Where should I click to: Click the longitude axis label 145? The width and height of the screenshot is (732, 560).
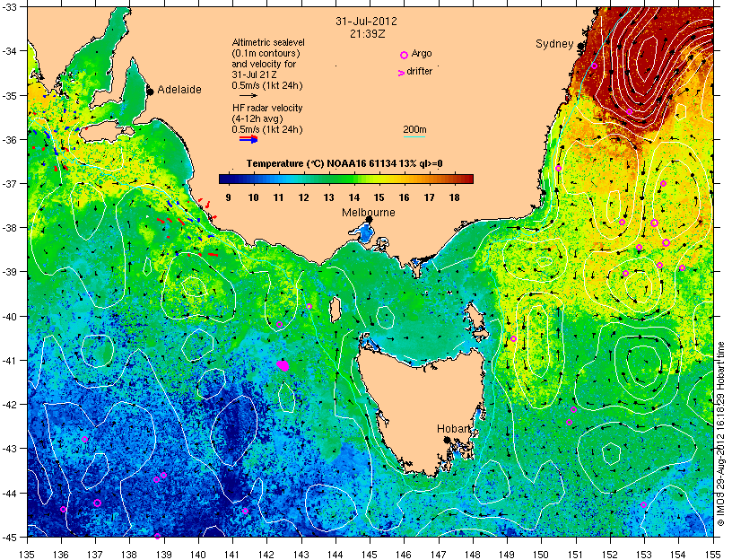click(x=370, y=555)
